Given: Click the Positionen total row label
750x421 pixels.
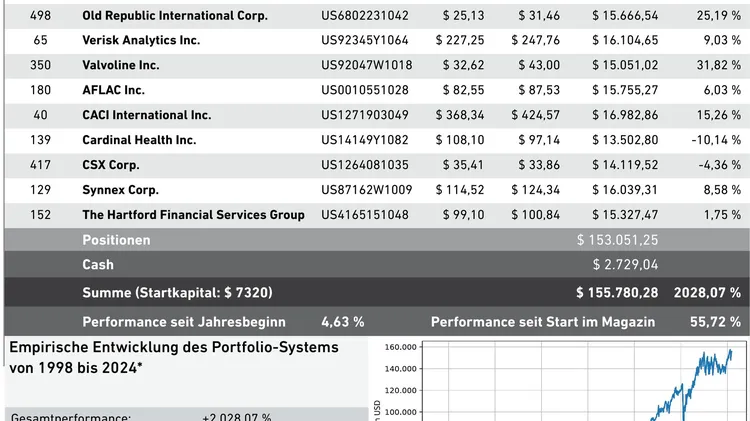Looking at the screenshot, I should coord(116,240).
